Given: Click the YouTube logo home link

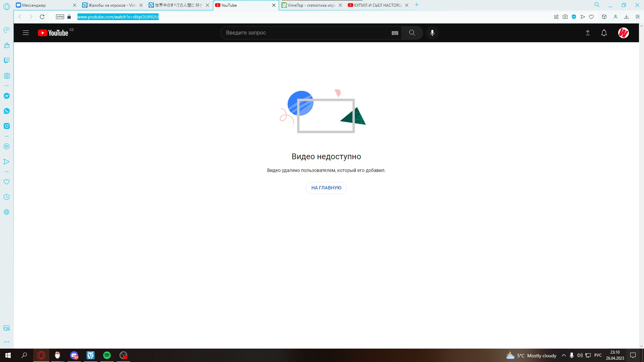Looking at the screenshot, I should (x=54, y=33).
